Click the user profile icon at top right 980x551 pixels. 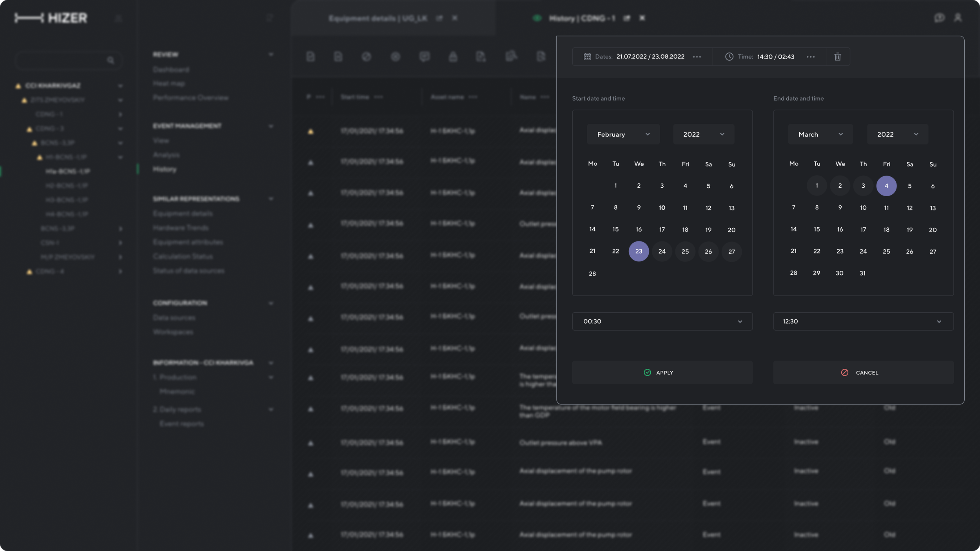pos(958,18)
